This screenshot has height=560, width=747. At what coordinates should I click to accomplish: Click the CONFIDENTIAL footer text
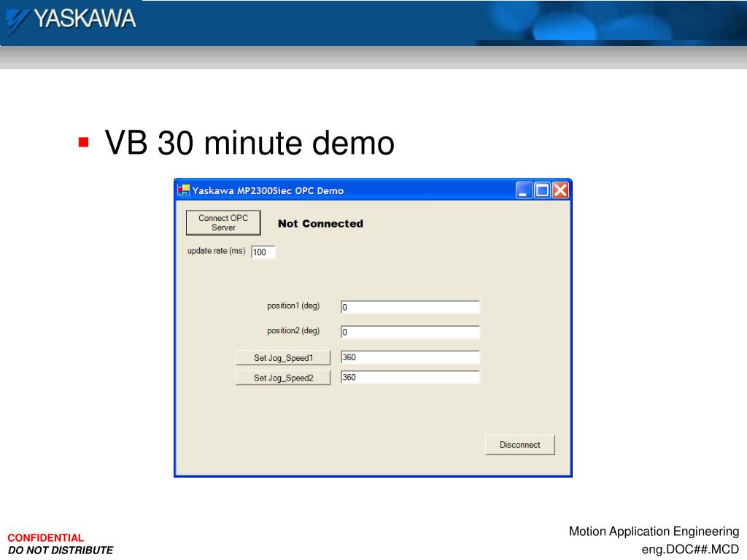coord(46,537)
